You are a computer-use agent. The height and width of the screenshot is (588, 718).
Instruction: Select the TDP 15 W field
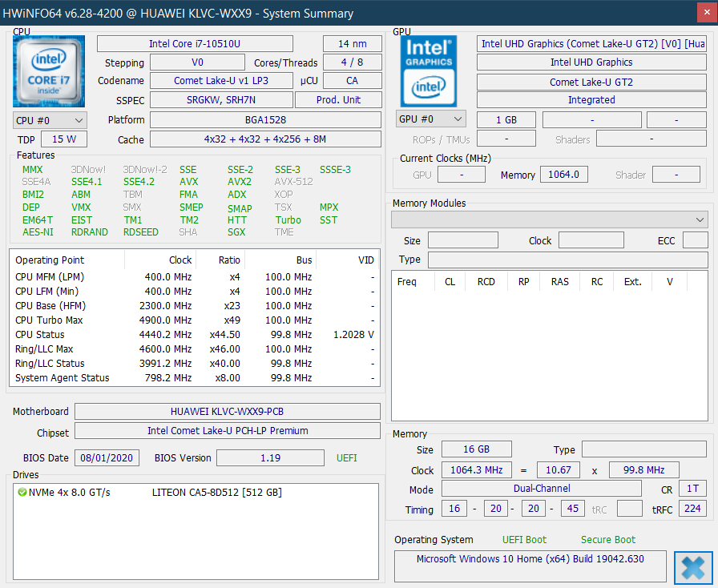63,139
